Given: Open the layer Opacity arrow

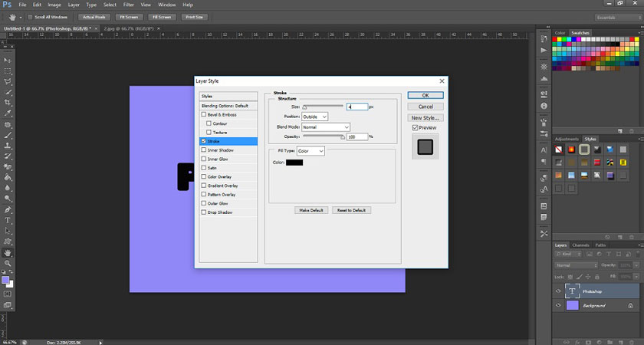Looking at the screenshot, I should pyautogui.click(x=636, y=265).
